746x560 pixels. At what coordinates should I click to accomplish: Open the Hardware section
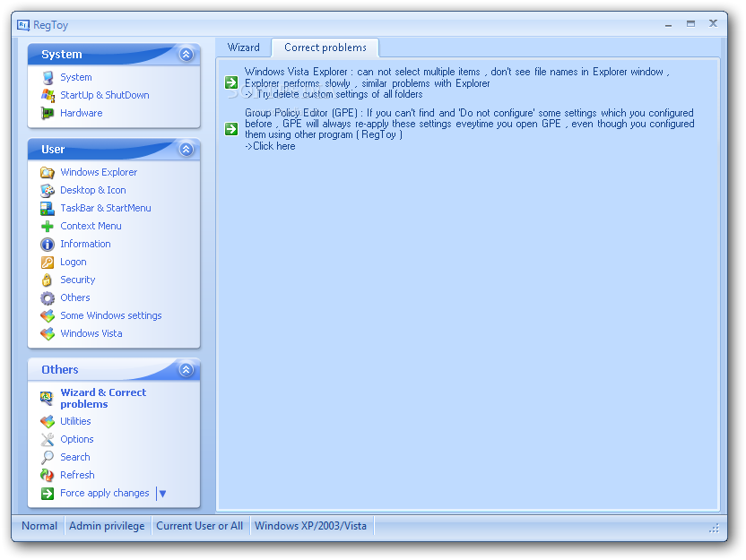(x=82, y=113)
